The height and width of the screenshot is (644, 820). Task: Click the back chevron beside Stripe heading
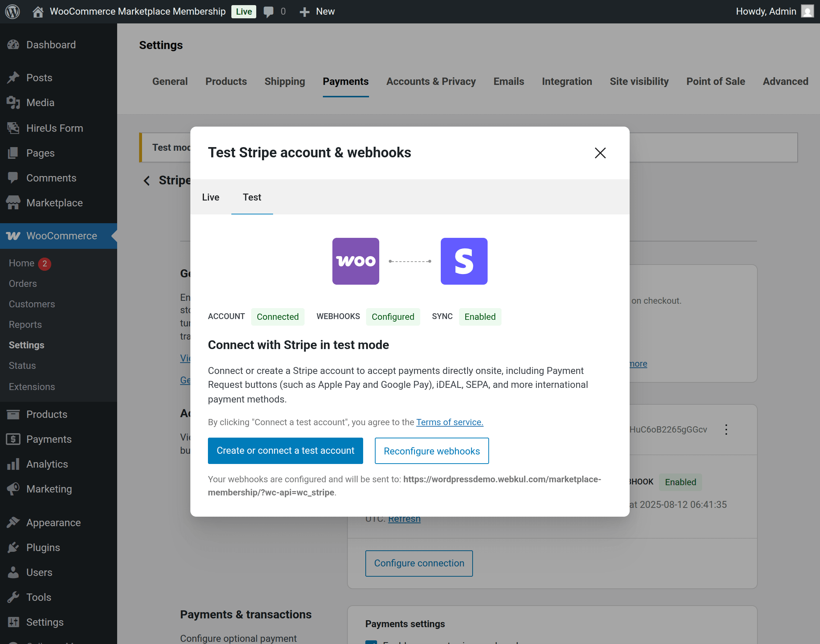coord(147,181)
